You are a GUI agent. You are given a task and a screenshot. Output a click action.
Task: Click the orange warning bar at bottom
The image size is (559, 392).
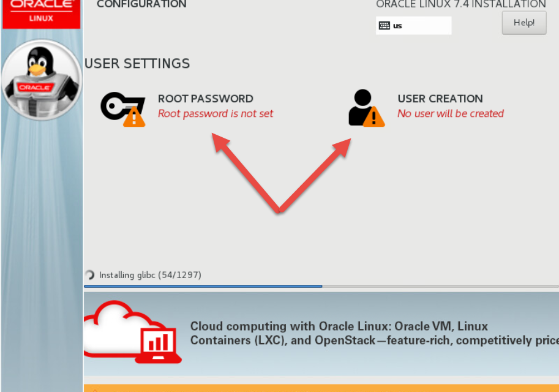click(x=321, y=388)
